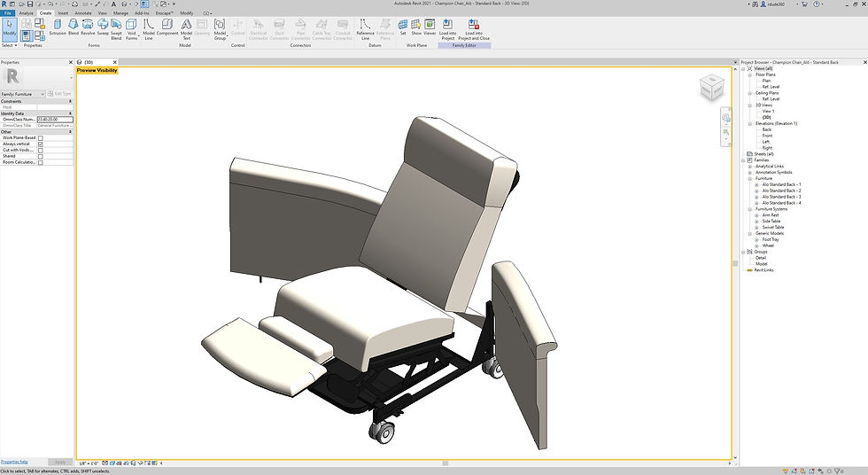Enable the Shared checkbox
The width and height of the screenshot is (868, 475).
click(41, 156)
